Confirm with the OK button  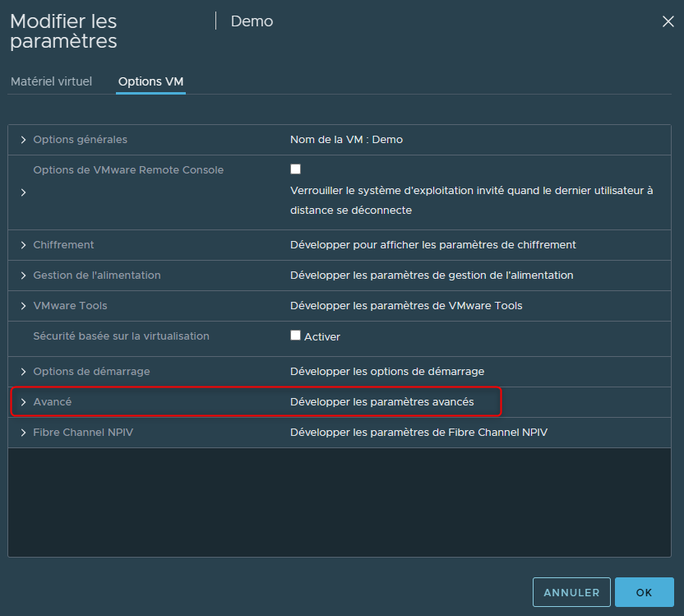tap(645, 592)
